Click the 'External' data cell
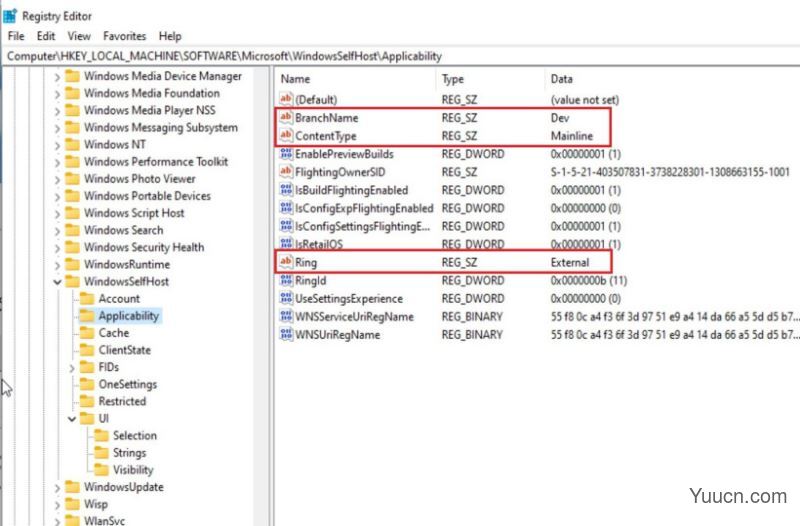The height and width of the screenshot is (526, 800). coord(570,263)
